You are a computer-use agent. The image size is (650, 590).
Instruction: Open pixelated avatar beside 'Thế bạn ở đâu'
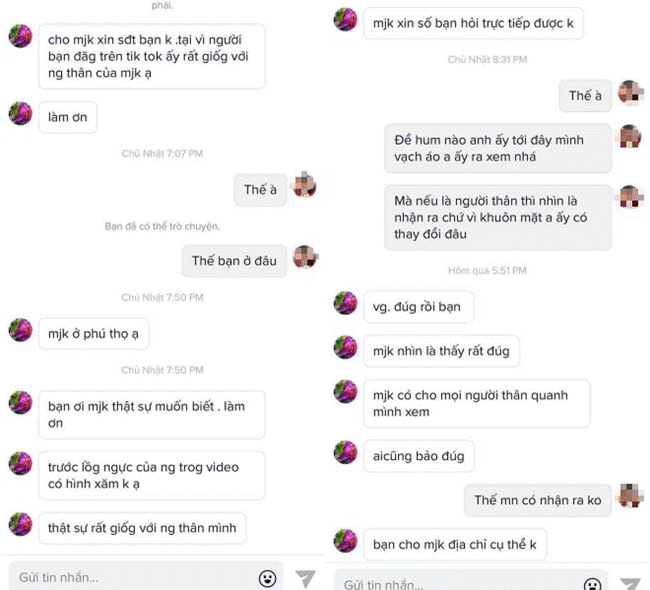305,257
